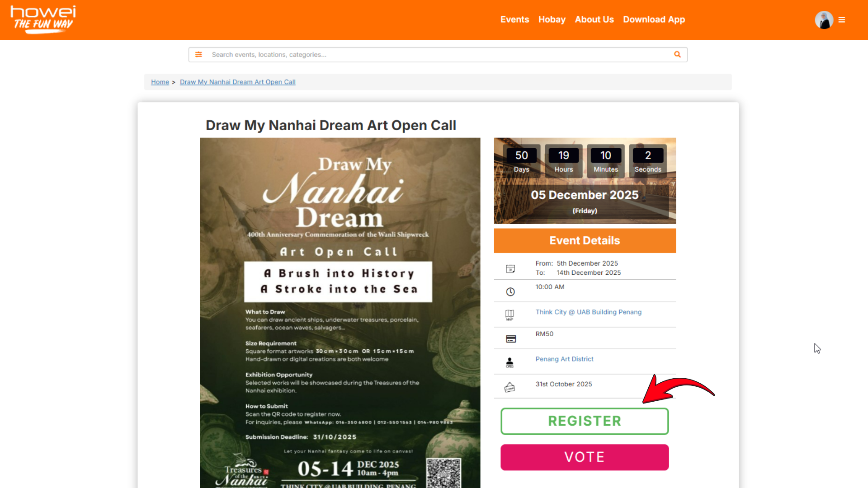868x488 pixels.
Task: Click the map location icon
Action: coord(509,315)
